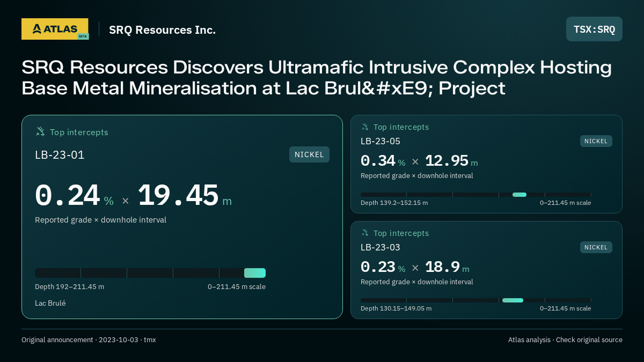Click 'Reported grade × downhole interval' under 0.23
Image resolution: width=644 pixels, height=362 pixels.
click(x=417, y=282)
